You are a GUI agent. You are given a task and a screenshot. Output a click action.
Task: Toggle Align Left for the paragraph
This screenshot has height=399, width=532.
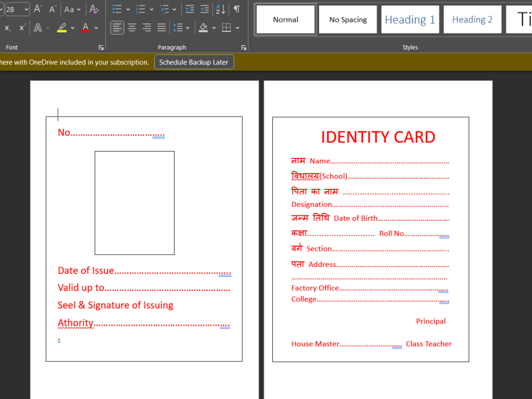coord(117,28)
